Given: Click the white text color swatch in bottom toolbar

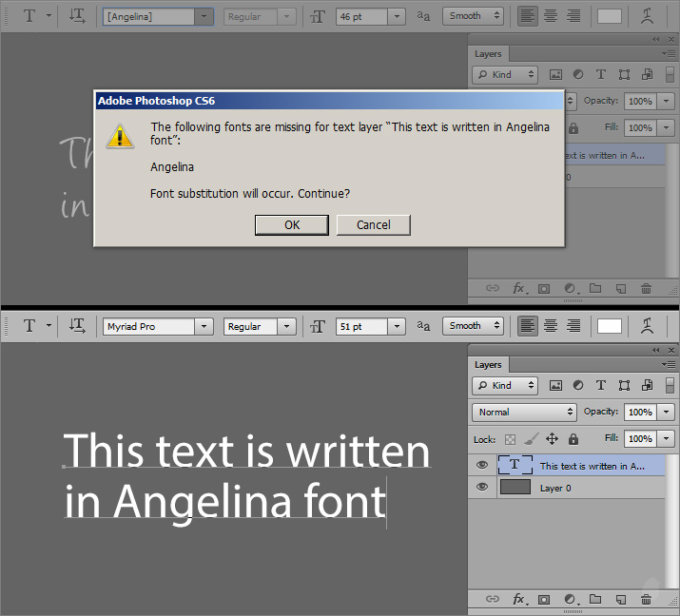Looking at the screenshot, I should tap(610, 326).
